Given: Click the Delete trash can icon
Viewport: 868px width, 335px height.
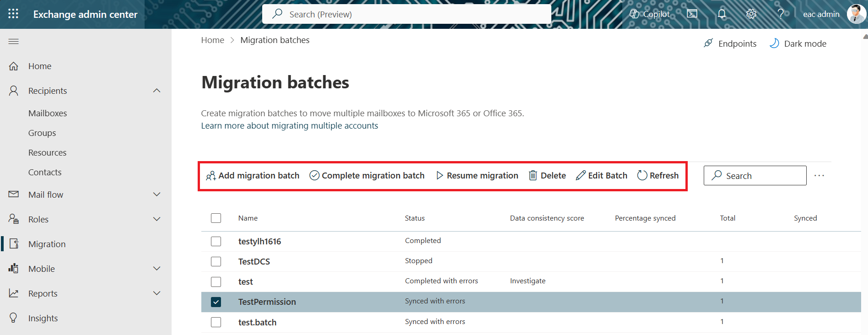Looking at the screenshot, I should coord(533,175).
